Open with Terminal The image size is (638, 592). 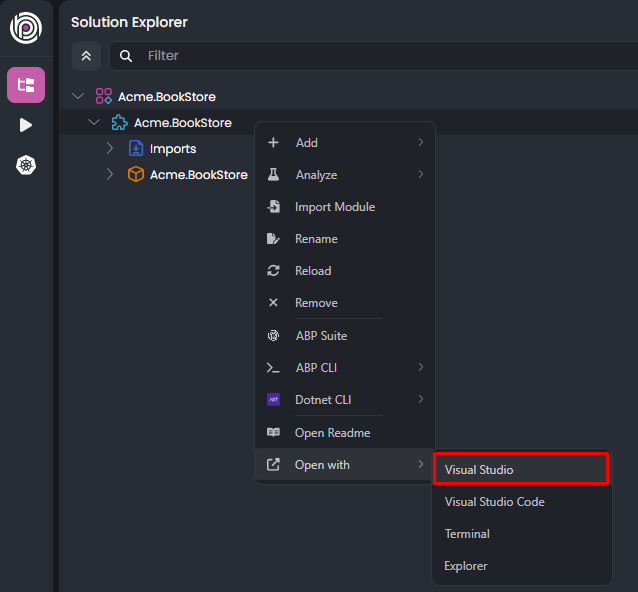point(522,534)
